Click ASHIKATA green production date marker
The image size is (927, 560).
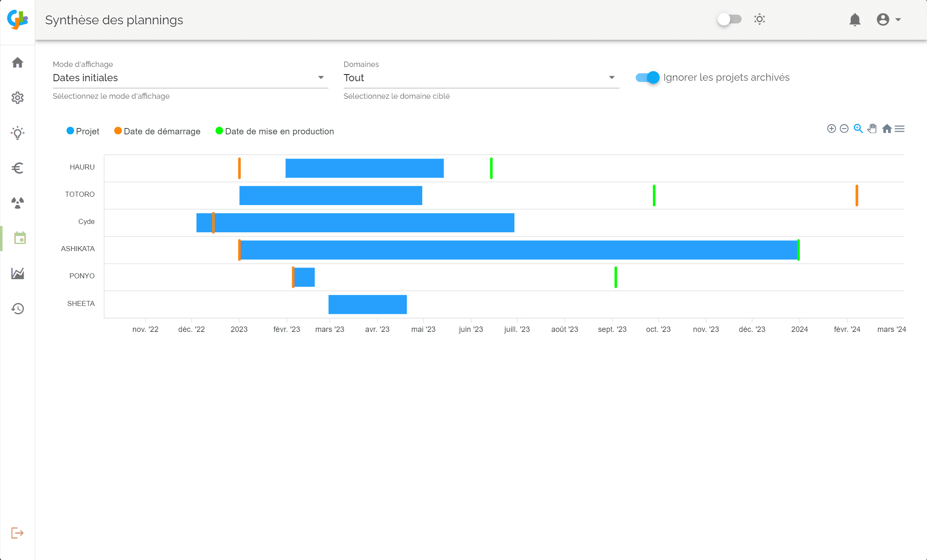(x=799, y=250)
